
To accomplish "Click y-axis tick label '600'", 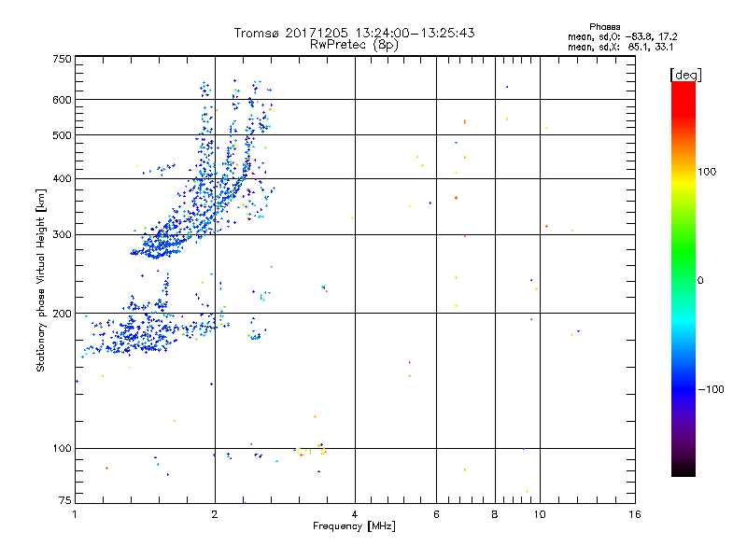I will coord(62,100).
